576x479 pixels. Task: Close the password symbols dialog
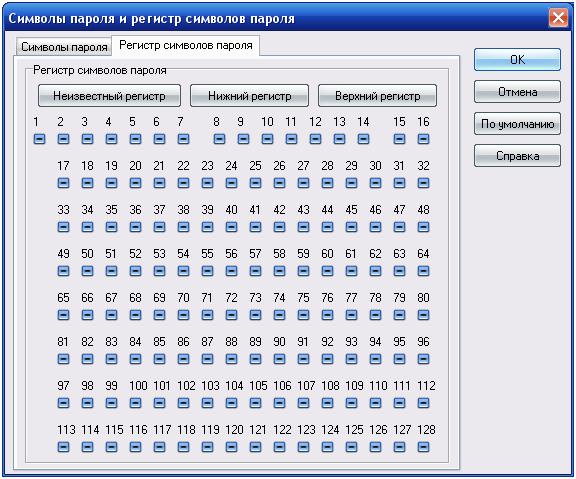558,18
